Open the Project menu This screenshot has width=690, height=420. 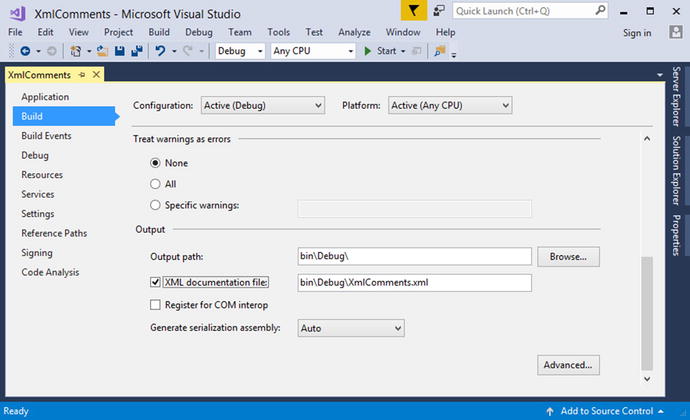pyautogui.click(x=118, y=32)
